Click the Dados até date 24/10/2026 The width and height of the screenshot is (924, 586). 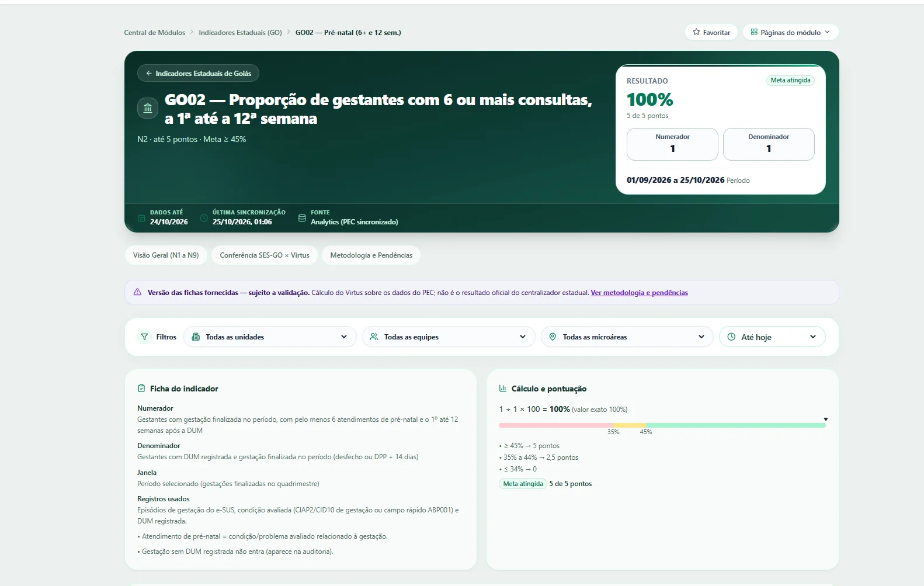click(x=169, y=222)
